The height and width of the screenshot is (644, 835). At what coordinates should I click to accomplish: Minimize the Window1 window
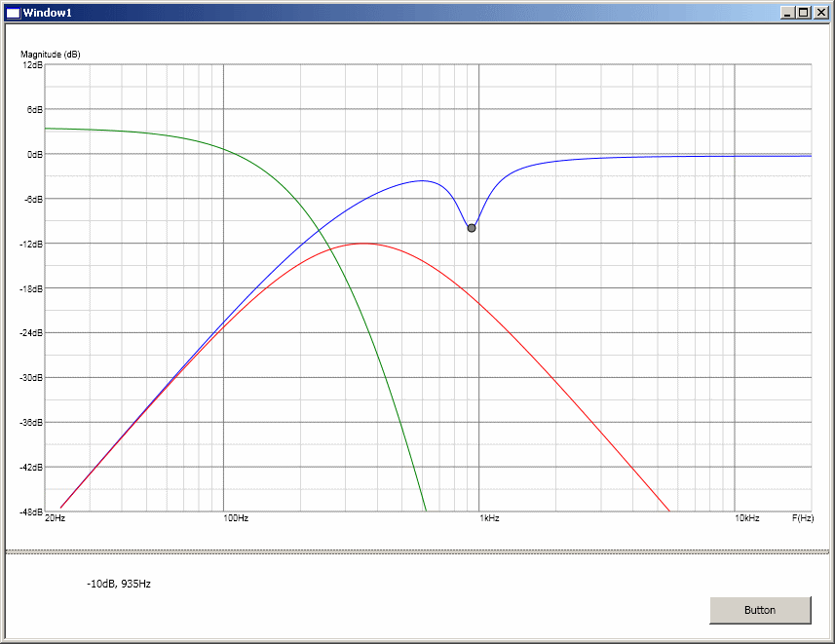pyautogui.click(x=787, y=13)
